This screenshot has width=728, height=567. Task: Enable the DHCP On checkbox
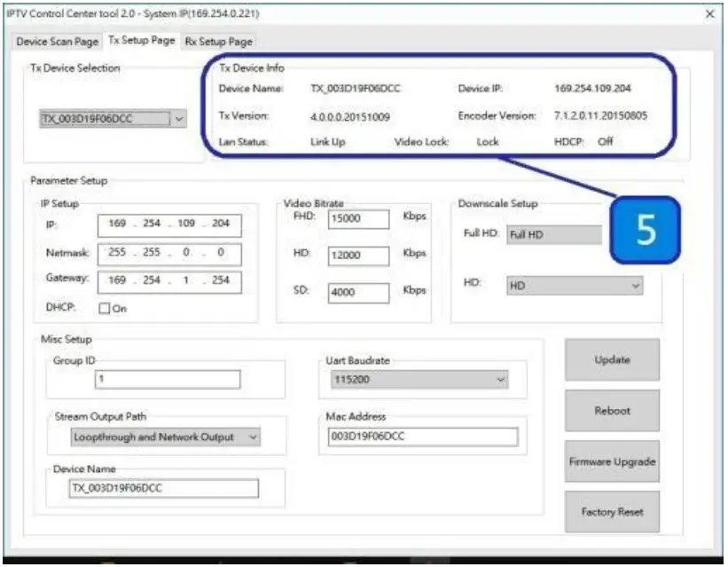[104, 308]
